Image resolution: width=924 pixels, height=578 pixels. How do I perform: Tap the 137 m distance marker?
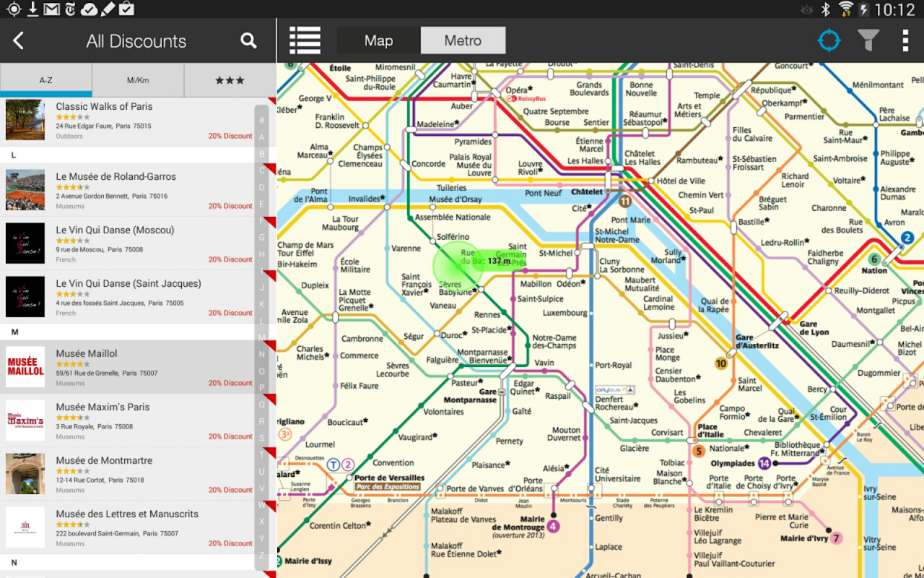click(498, 261)
